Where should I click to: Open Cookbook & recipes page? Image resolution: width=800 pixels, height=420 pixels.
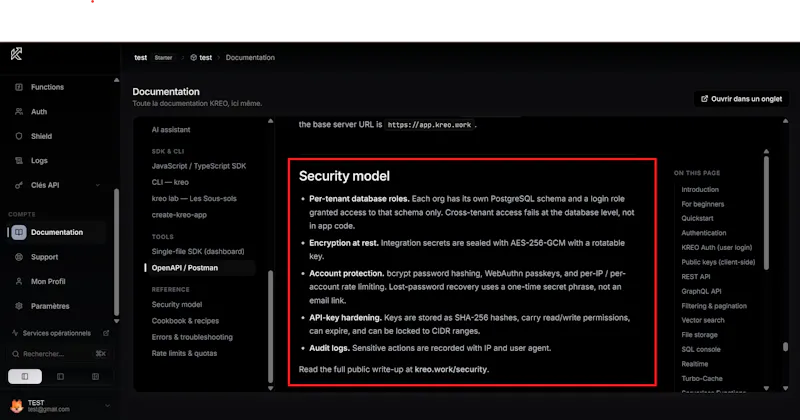(x=185, y=321)
